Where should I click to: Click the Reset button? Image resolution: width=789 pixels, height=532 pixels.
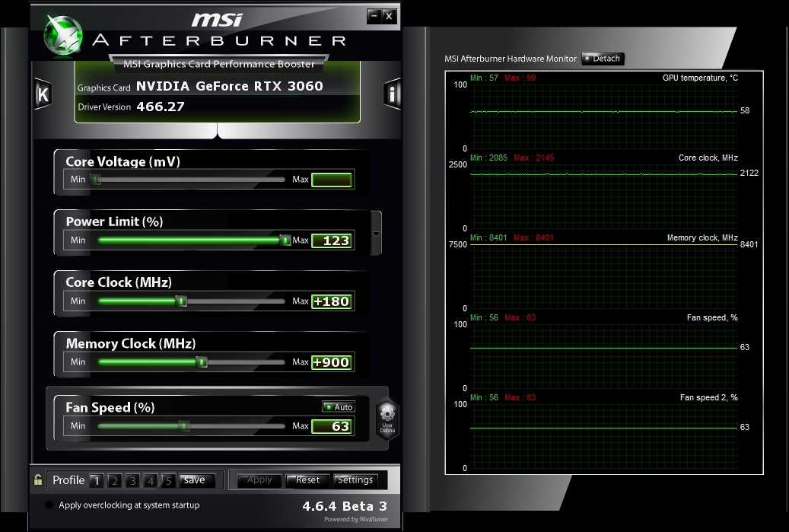tap(307, 480)
